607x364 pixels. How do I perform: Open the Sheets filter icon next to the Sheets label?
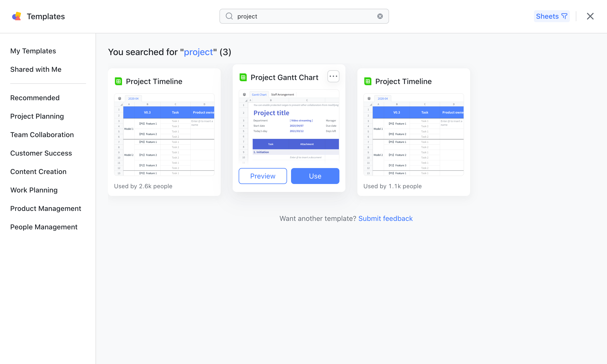coord(564,16)
